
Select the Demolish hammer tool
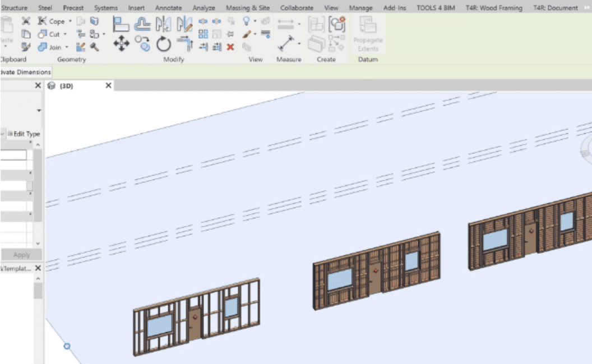pyautogui.click(x=94, y=47)
